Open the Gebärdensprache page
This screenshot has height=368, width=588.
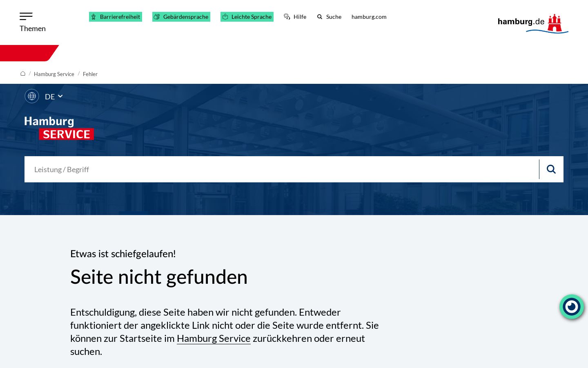(181, 17)
